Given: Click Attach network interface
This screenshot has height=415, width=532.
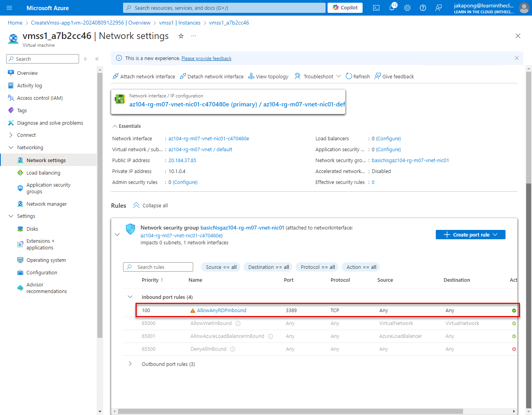Looking at the screenshot, I should tap(144, 76).
